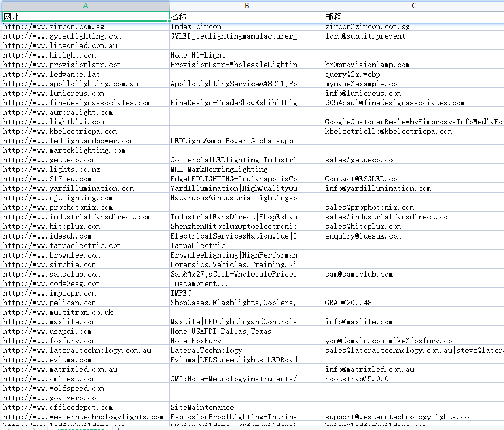Select cell http://www.auroralight.com

[x=86, y=112]
